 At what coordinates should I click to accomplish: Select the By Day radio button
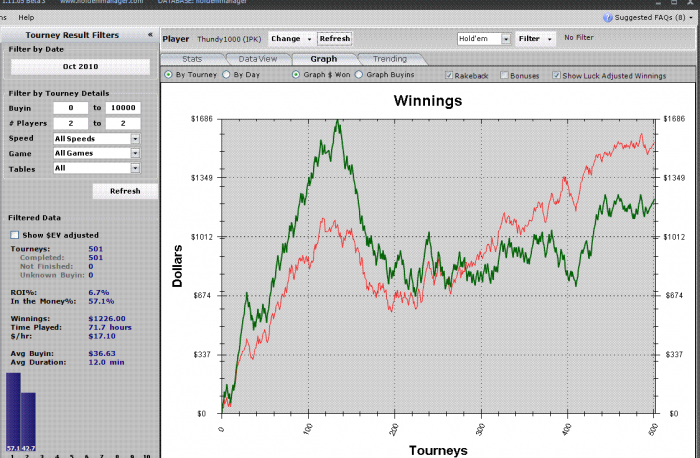coord(226,75)
